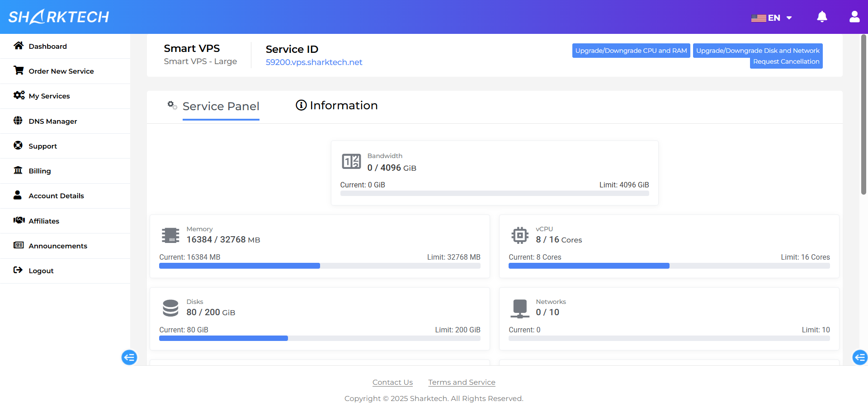Click the Bandwidth usage progress bar
Image resolution: width=868 pixels, height=415 pixels.
click(495, 193)
